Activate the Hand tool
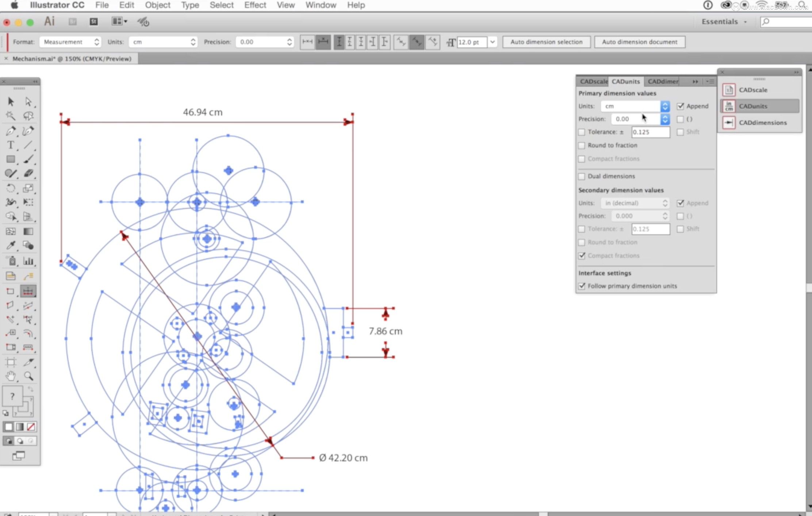The image size is (812, 516). click(11, 376)
